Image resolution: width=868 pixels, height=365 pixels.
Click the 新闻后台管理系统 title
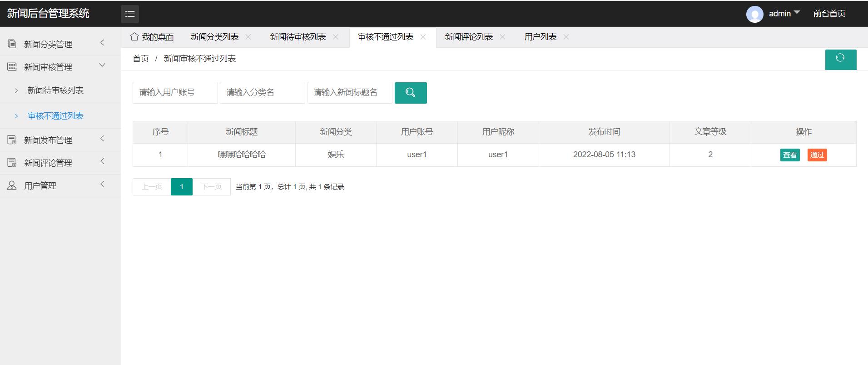point(48,14)
